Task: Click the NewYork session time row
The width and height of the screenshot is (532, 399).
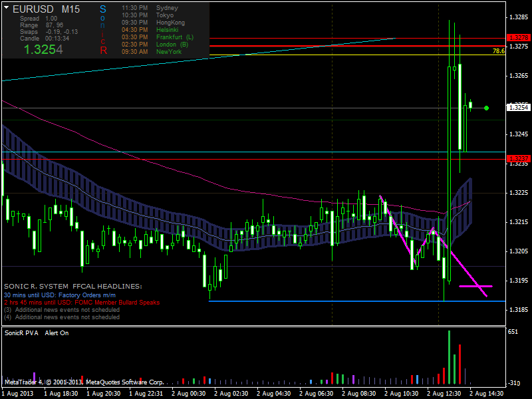Action: (x=152, y=51)
